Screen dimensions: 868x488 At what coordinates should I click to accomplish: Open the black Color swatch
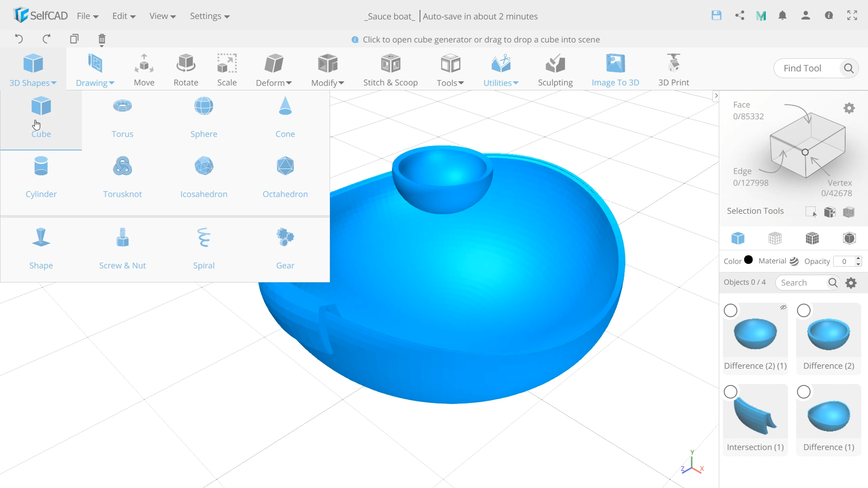point(749,260)
